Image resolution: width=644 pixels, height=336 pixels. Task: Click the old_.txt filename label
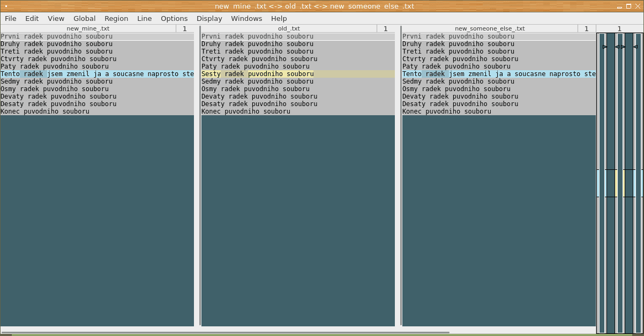click(289, 28)
